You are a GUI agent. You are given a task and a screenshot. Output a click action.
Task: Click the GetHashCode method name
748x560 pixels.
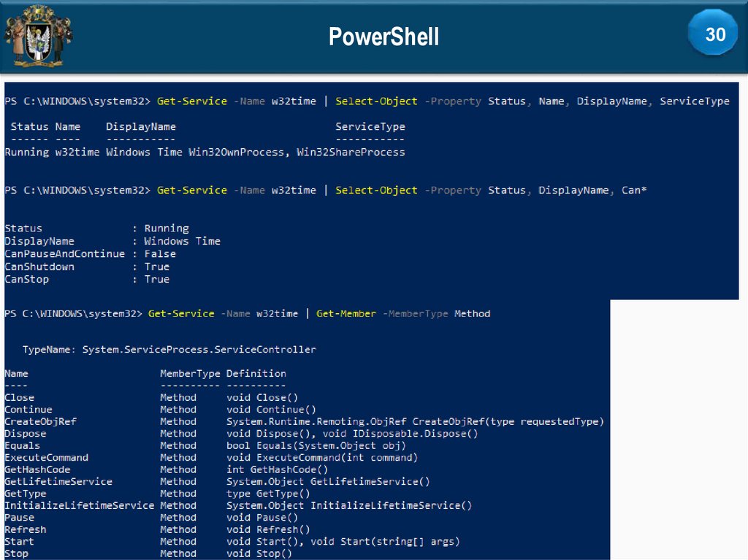[38, 469]
